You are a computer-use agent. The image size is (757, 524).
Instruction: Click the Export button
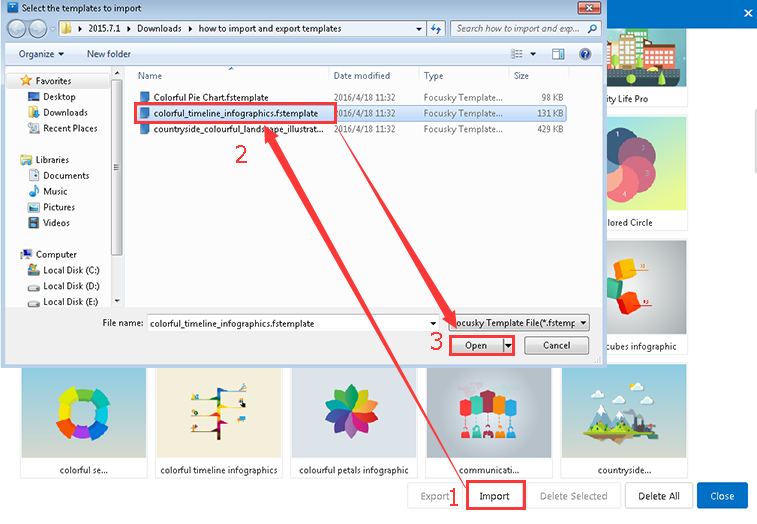tap(435, 496)
